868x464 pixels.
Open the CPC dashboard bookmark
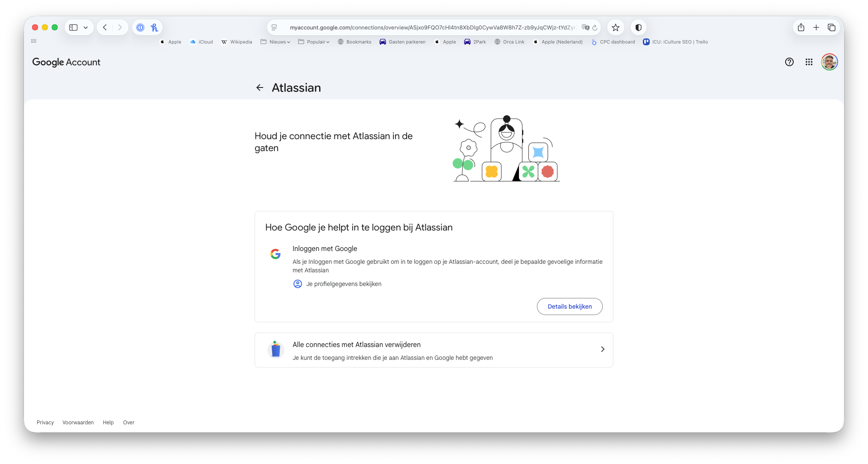pyautogui.click(x=613, y=42)
